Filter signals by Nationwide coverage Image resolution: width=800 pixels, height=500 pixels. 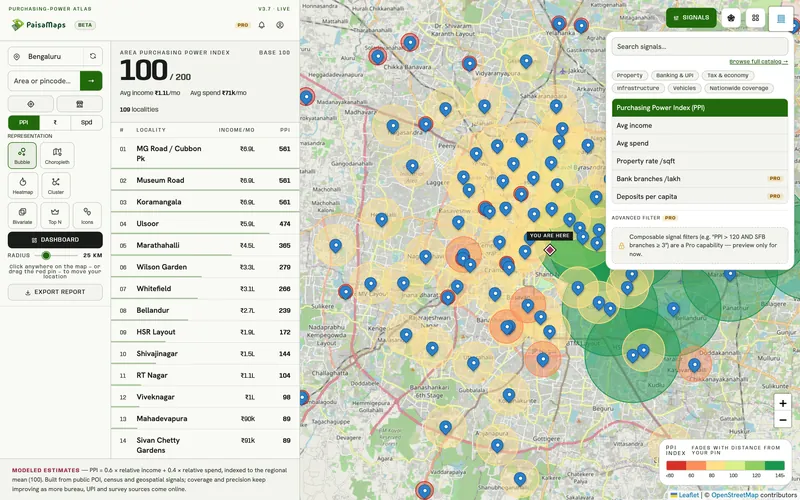(x=738, y=88)
